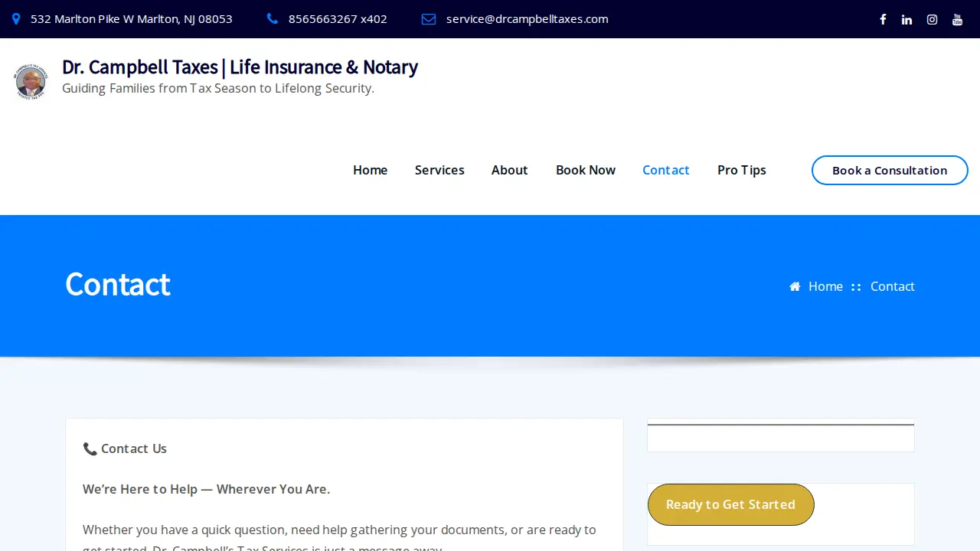
Task: Open the Services menu item
Action: (x=439, y=170)
